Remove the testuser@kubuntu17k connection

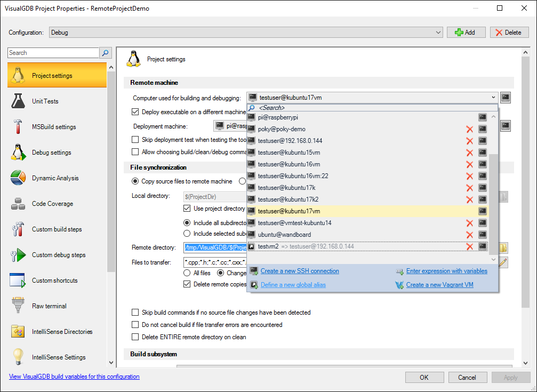point(469,188)
